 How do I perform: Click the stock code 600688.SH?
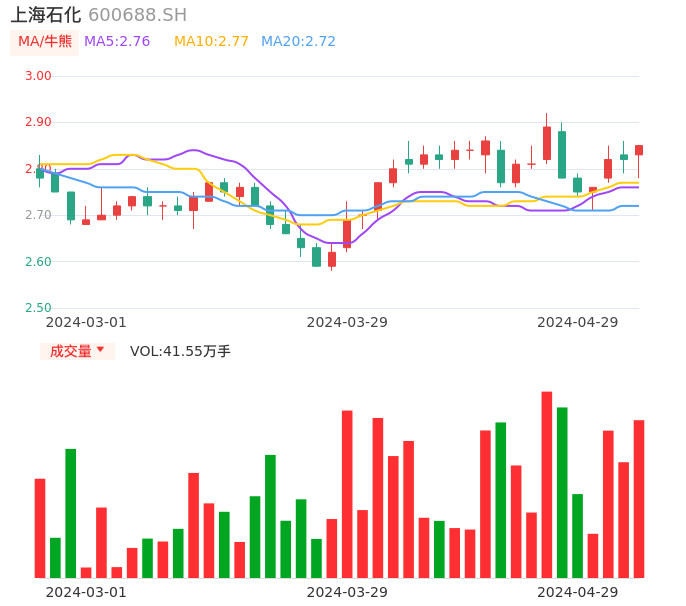137,15
